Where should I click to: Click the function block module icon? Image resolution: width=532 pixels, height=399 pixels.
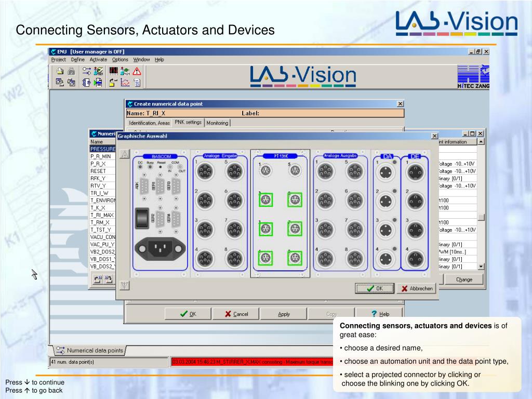click(87, 82)
